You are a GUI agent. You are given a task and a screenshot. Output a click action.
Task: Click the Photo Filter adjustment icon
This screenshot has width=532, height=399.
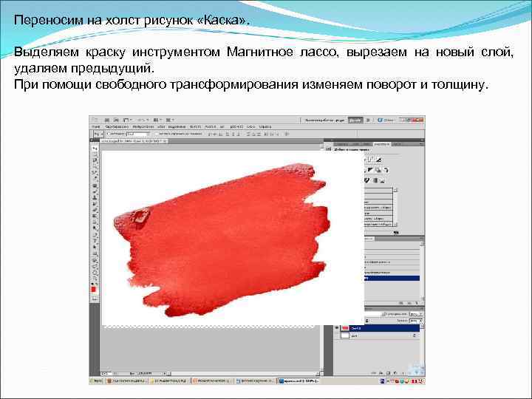pos(378,170)
